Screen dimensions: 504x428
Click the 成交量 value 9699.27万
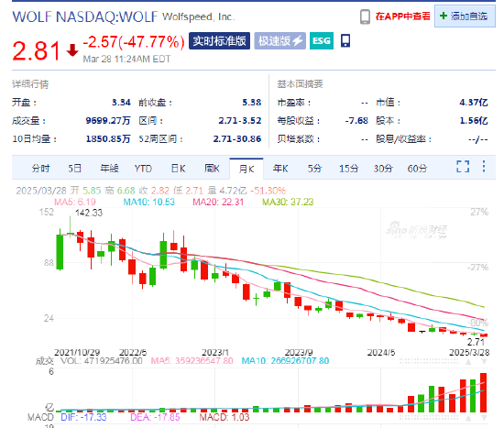tap(108, 121)
